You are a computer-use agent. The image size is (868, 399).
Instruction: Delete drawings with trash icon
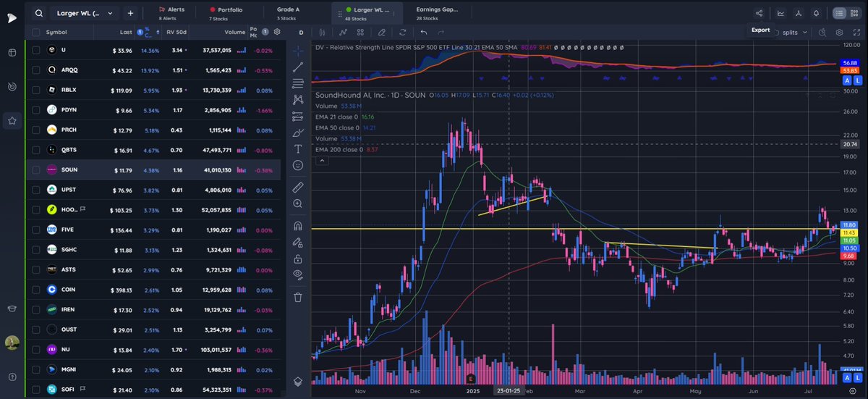click(298, 296)
